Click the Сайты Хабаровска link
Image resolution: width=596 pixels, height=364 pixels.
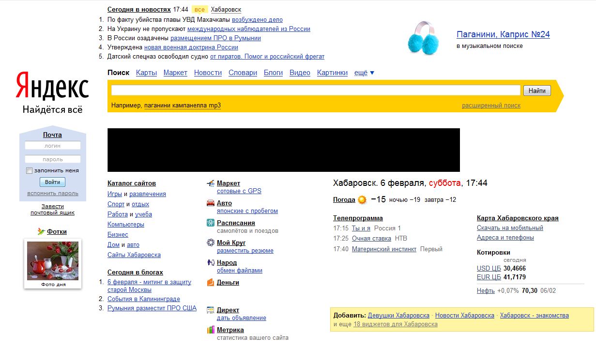click(134, 255)
